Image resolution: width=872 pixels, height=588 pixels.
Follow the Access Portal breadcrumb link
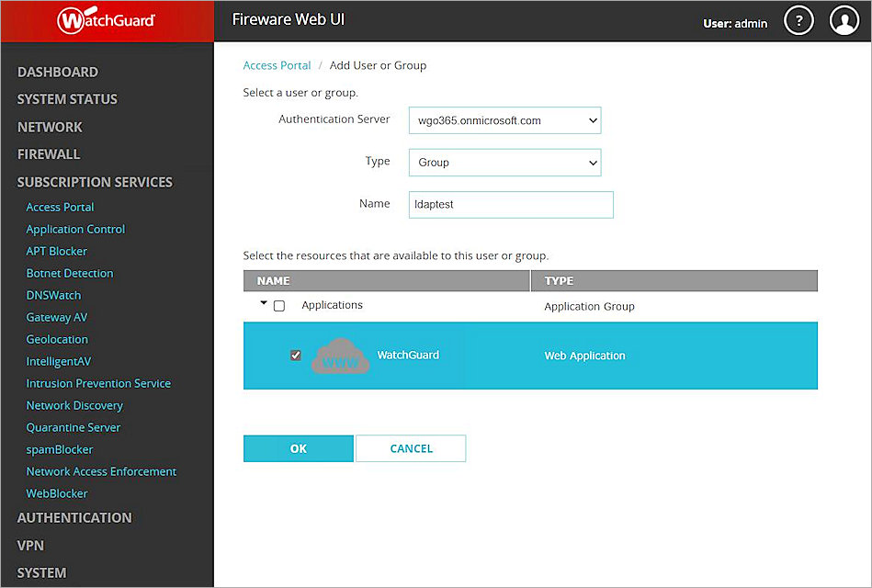(277, 65)
